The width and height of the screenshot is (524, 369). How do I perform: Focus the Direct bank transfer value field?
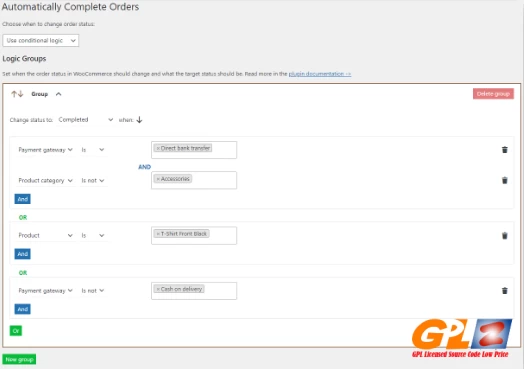click(194, 150)
